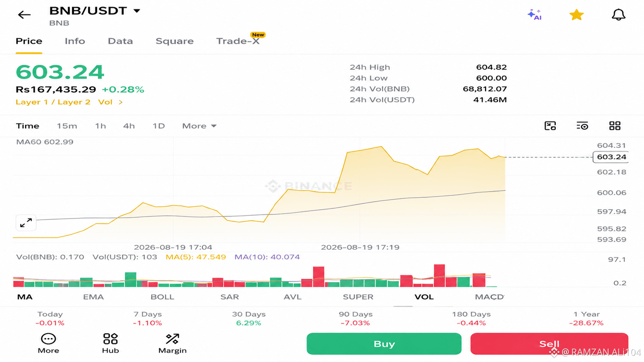Screen dimensions: 644x362
Task: Click the Rs167,435.29 converted price
Action: pyautogui.click(x=56, y=90)
